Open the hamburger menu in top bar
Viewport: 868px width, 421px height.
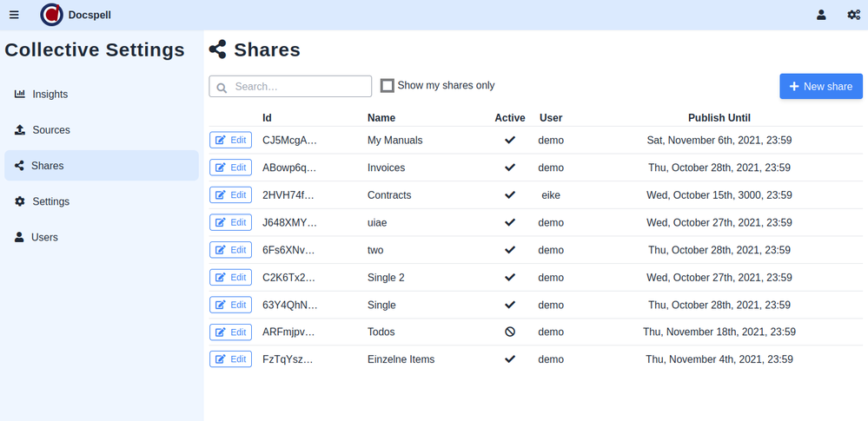[14, 15]
